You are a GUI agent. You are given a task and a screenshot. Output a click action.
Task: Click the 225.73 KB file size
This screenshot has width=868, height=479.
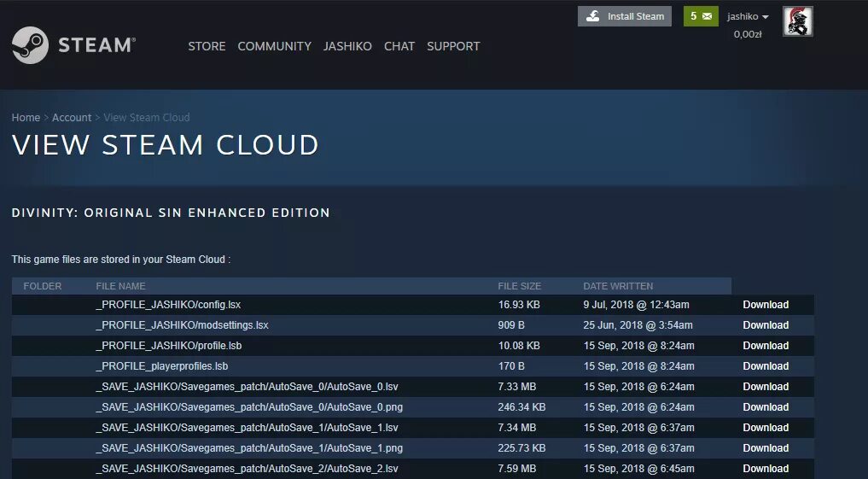[x=521, y=448]
